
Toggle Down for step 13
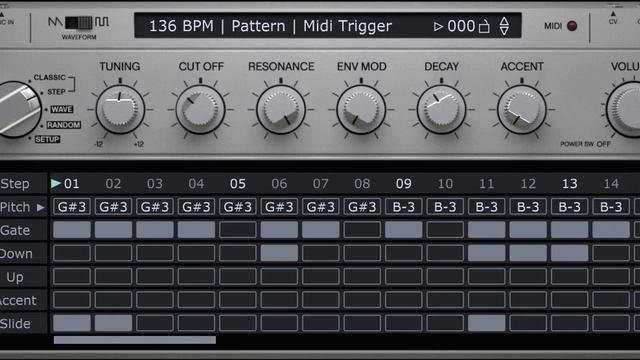tap(569, 253)
